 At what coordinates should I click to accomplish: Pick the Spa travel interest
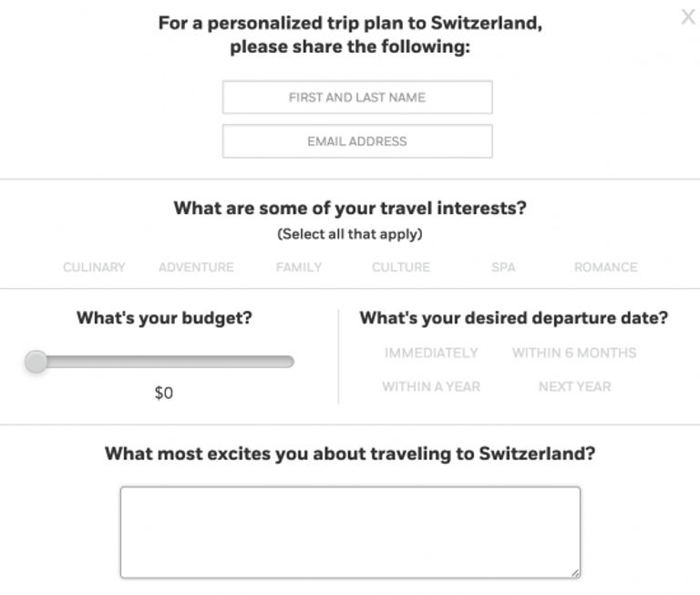tap(503, 267)
